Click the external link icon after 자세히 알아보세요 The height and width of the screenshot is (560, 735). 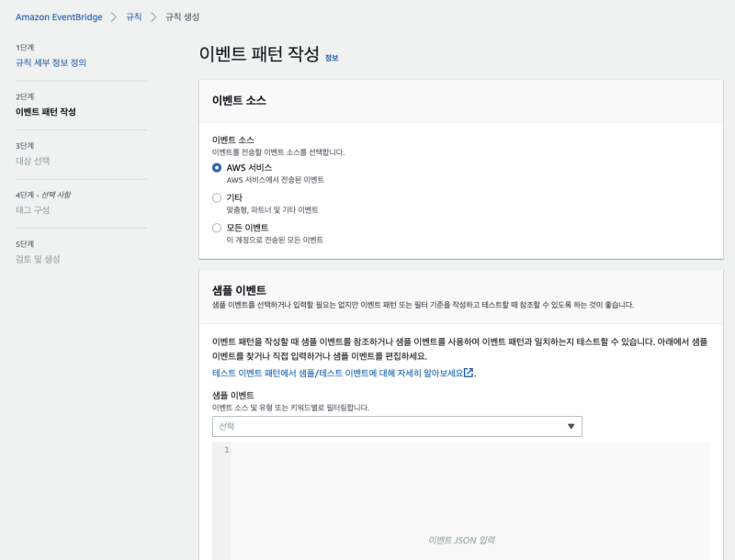tap(469, 373)
